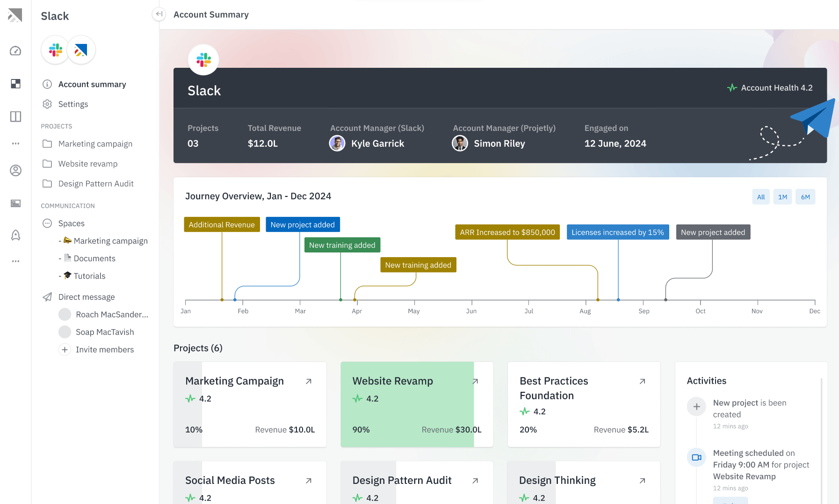
Task: Click Kyle Garrick's avatar photo
Action: (x=337, y=143)
